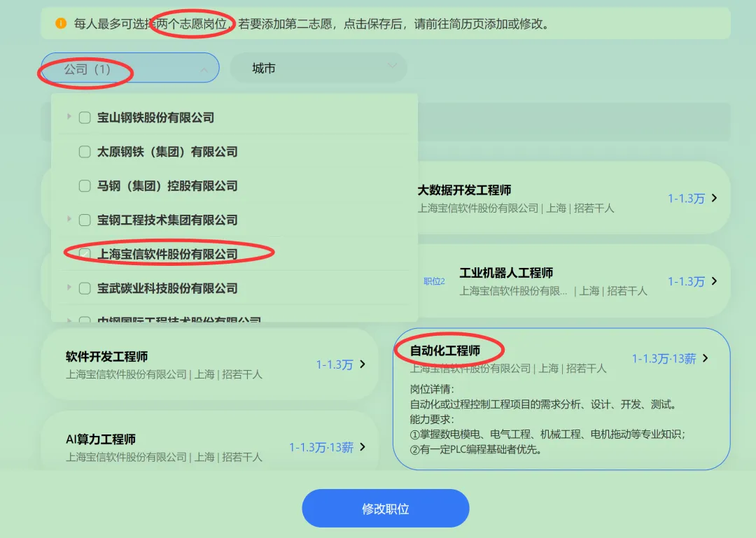Click the 1-1.3万 salary of 大数据开发工程师
Screen dimensions: 756x538
coord(686,199)
